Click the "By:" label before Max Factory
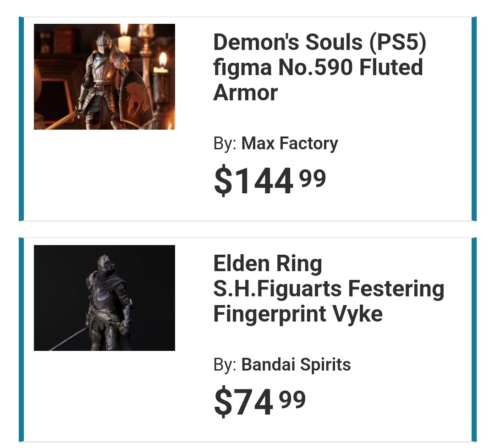Viewport: 495px width, 448px height. (x=225, y=143)
